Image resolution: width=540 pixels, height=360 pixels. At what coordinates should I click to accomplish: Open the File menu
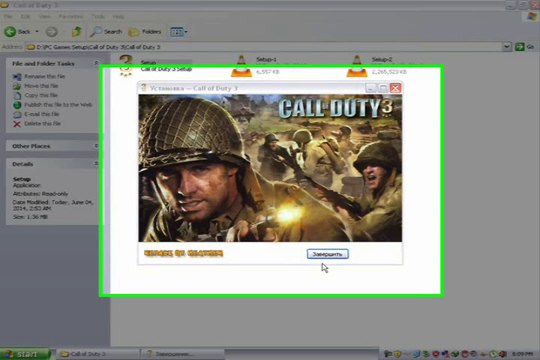[x=8, y=16]
